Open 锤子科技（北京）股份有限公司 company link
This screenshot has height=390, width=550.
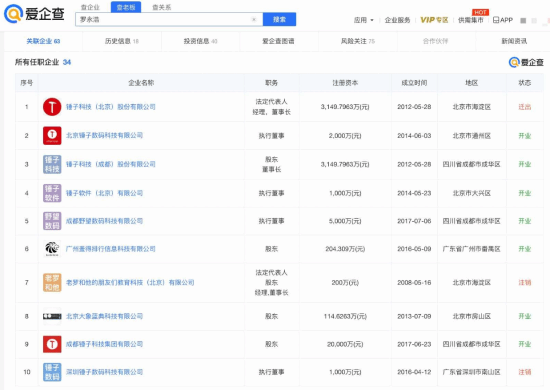[110, 107]
